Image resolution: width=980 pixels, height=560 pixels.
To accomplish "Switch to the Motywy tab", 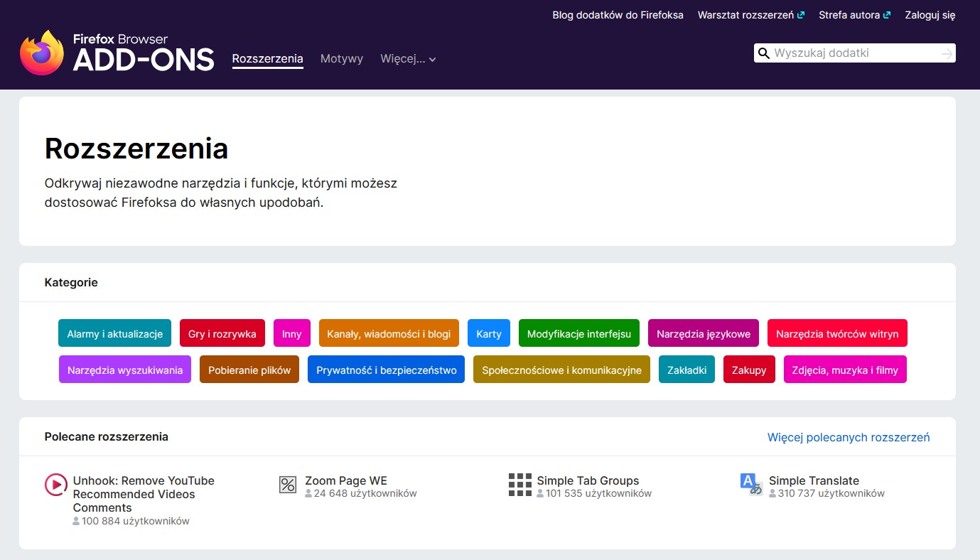I will coord(341,59).
